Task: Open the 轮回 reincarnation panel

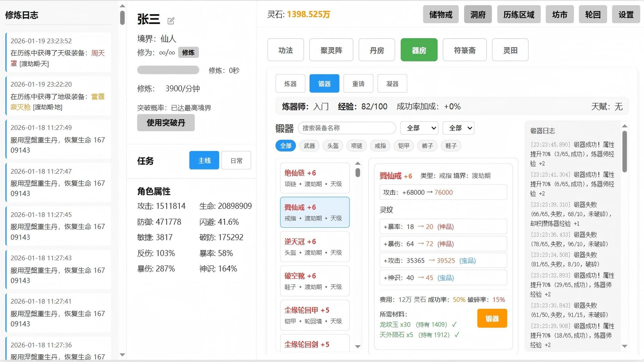Action: tap(592, 14)
